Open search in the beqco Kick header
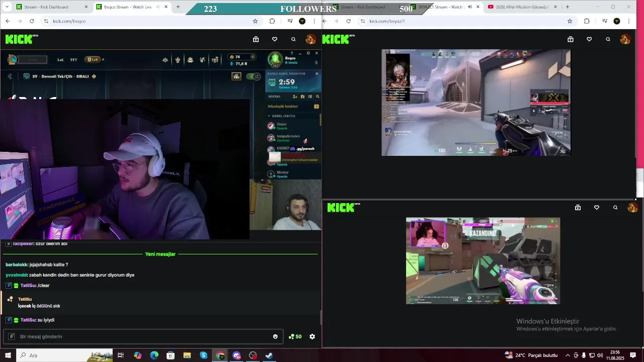The width and height of the screenshot is (644, 362). click(x=293, y=39)
